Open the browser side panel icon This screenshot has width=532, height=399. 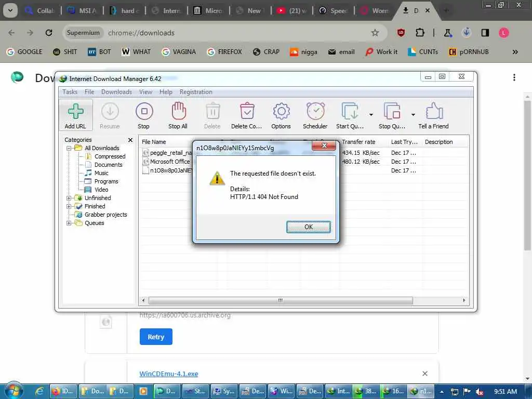coord(485,33)
